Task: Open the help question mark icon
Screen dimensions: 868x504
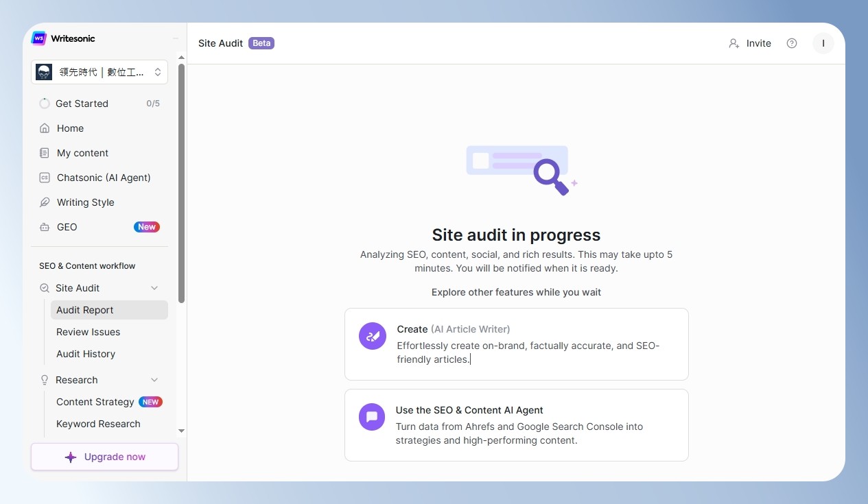Action: (792, 43)
